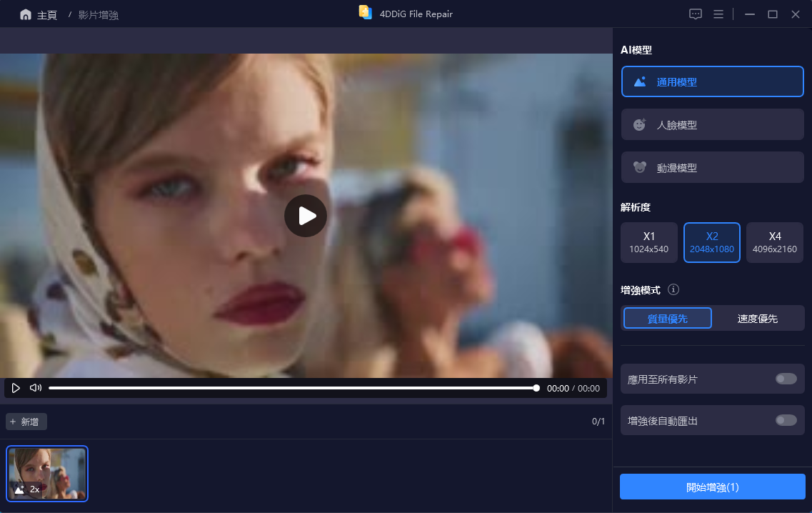The image size is (812, 513).
Task: Open the hamburger menu icon
Action: 718,14
